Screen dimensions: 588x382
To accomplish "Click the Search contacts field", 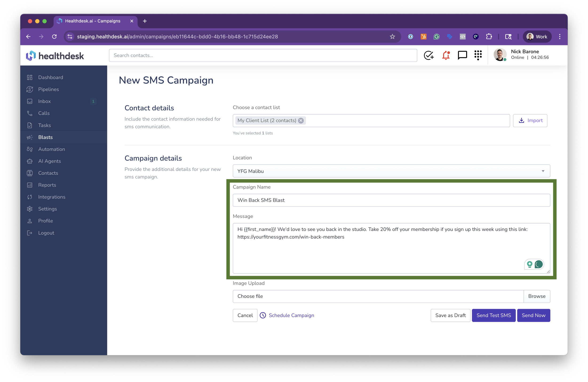I will [263, 55].
